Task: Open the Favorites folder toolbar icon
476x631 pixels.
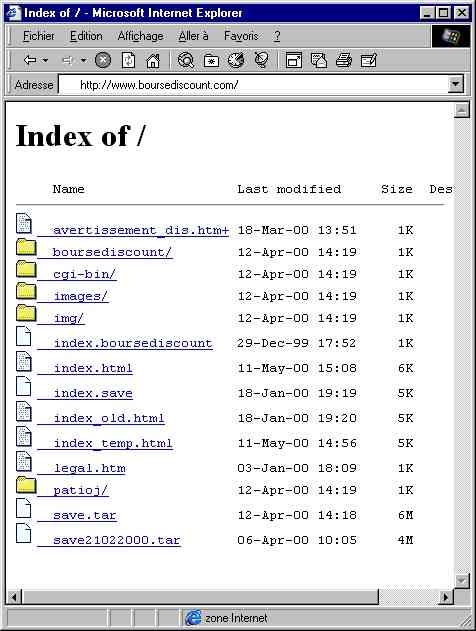Action: point(211,61)
